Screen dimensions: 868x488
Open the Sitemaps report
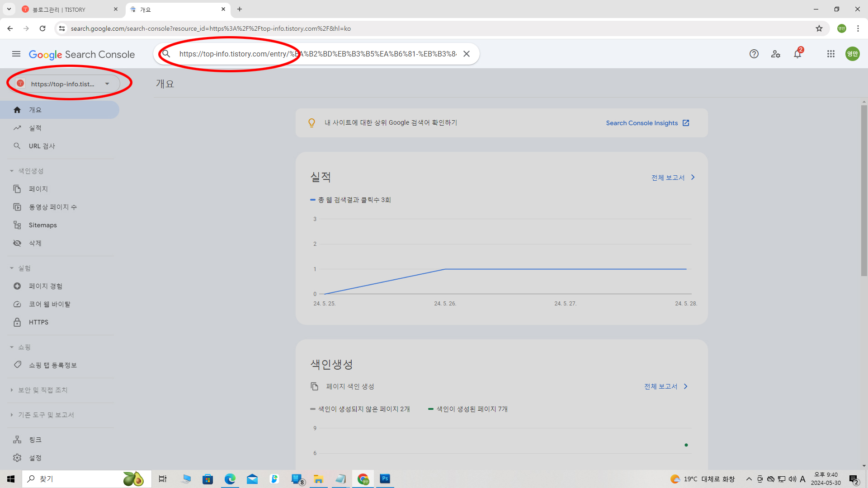pos(43,225)
